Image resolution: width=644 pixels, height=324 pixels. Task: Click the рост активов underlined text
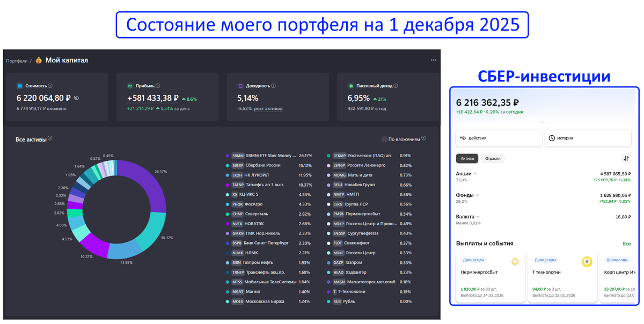click(269, 108)
